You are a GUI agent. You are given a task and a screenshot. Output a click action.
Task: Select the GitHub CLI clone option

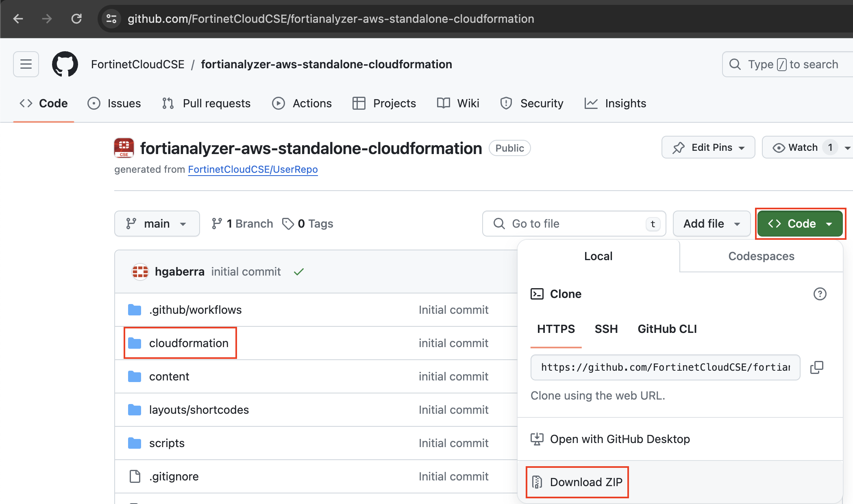click(667, 329)
